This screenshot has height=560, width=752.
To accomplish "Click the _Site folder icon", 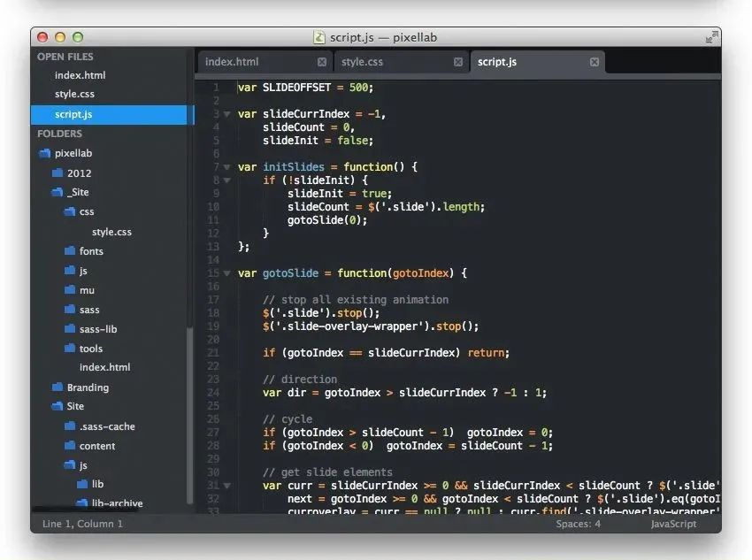I will pyautogui.click(x=58, y=192).
